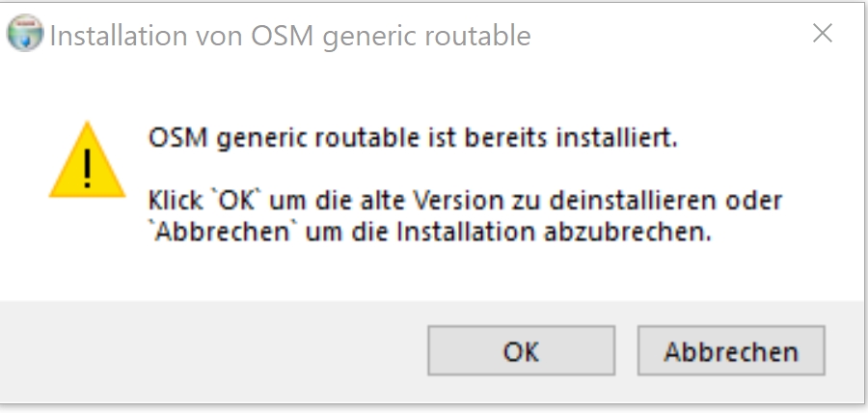Click the installer icon in the title bar
868x413 pixels.
[25, 37]
